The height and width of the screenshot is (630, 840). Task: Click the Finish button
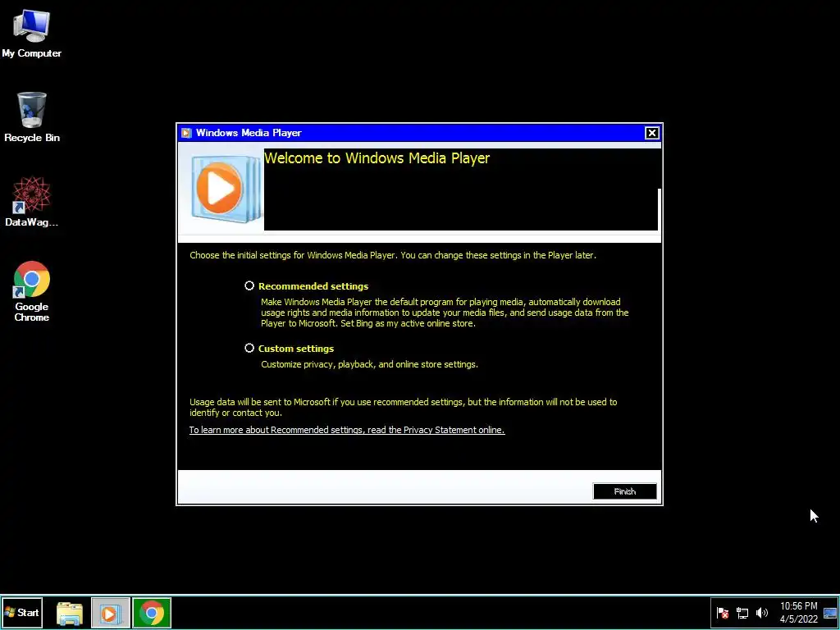(x=624, y=491)
